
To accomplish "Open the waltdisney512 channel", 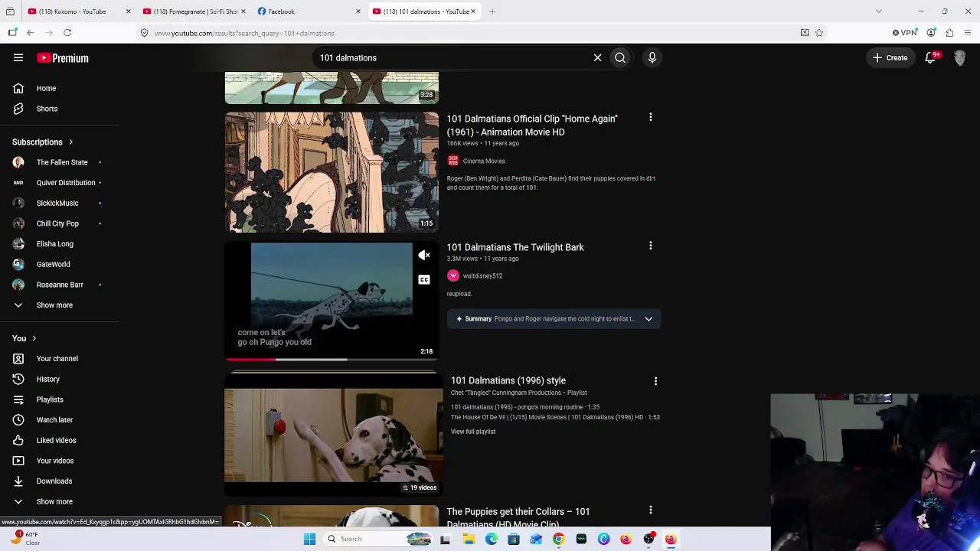I will (x=482, y=276).
